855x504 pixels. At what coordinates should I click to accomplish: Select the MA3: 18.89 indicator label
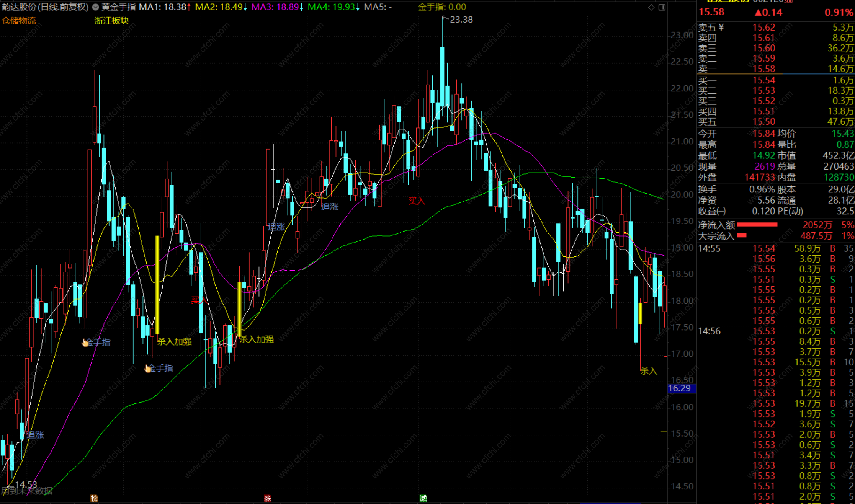point(275,7)
